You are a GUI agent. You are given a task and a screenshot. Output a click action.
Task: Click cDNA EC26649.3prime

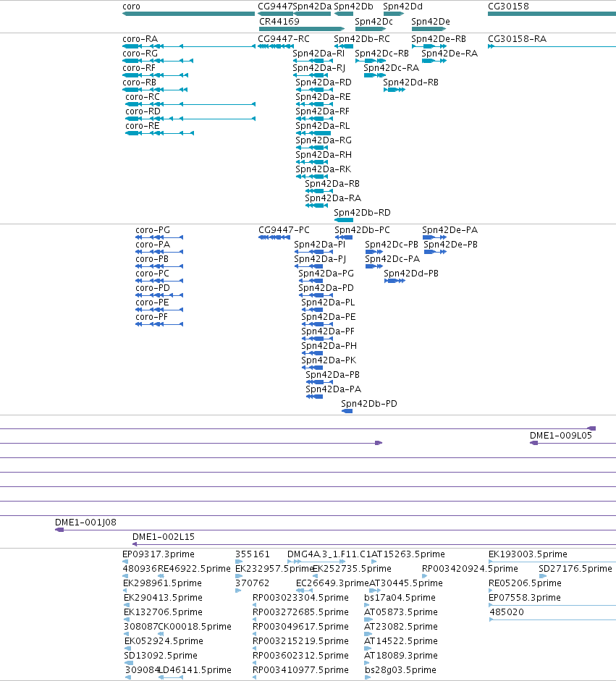pos(304,591)
